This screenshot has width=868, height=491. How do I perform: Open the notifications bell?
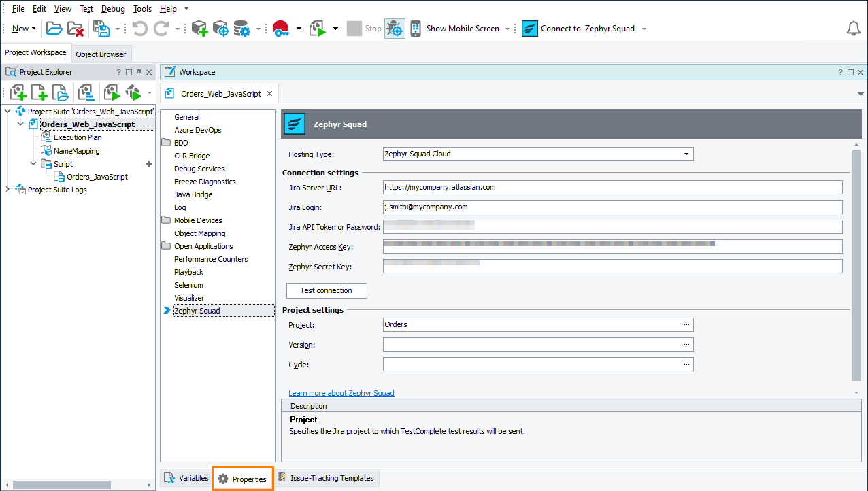tap(853, 28)
